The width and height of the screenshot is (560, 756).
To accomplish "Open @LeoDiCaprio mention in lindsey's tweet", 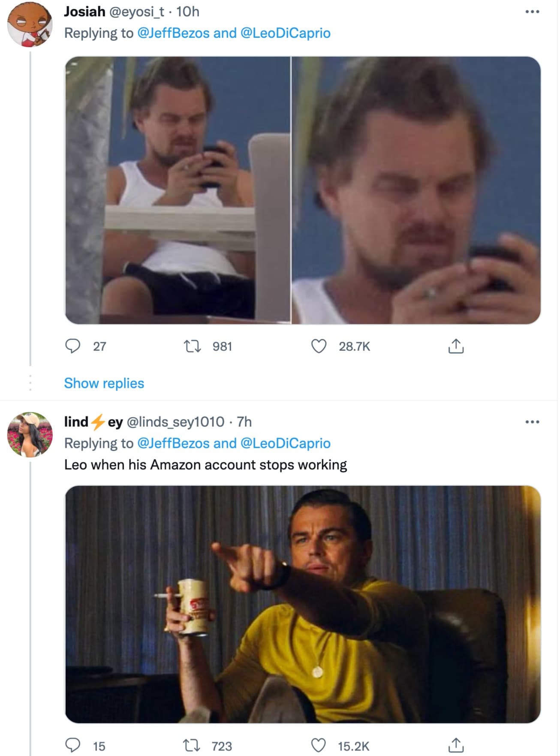I will pyautogui.click(x=286, y=443).
